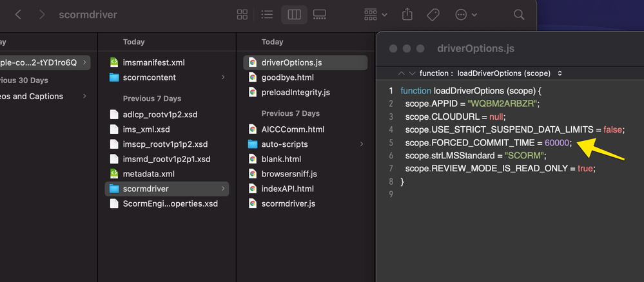Click the Finder search magnifier icon
Viewport: 644px width, 282px height.
[x=519, y=14]
